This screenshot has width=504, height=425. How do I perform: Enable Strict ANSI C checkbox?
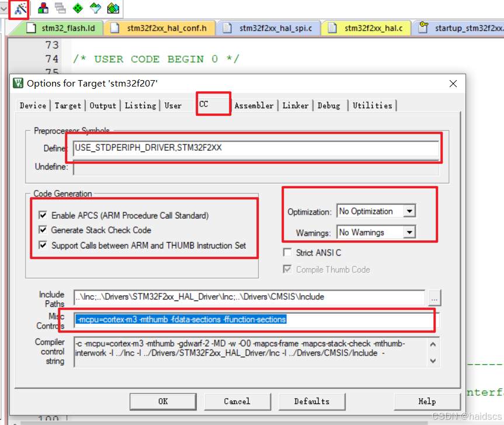(287, 253)
